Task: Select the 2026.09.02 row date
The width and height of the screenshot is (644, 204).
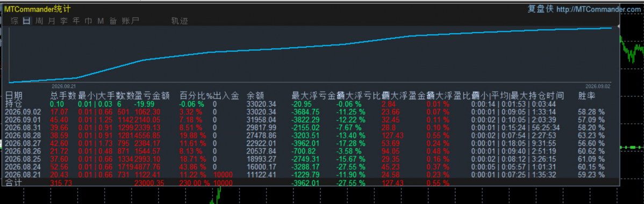Action: (x=24, y=112)
